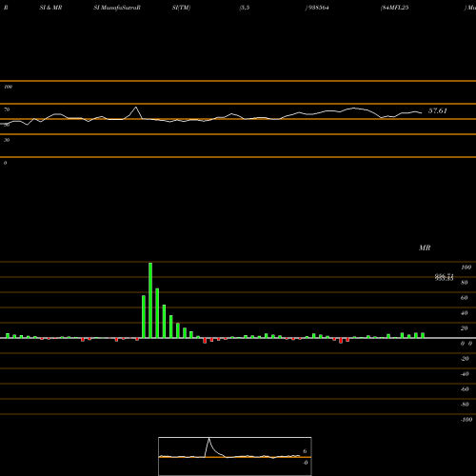Click MR axis label 60

pos(465,298)
